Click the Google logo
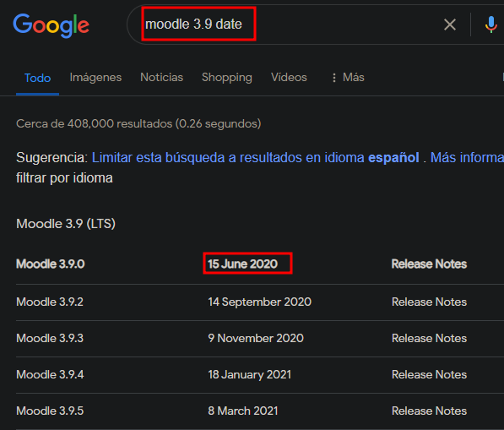 coord(51,25)
